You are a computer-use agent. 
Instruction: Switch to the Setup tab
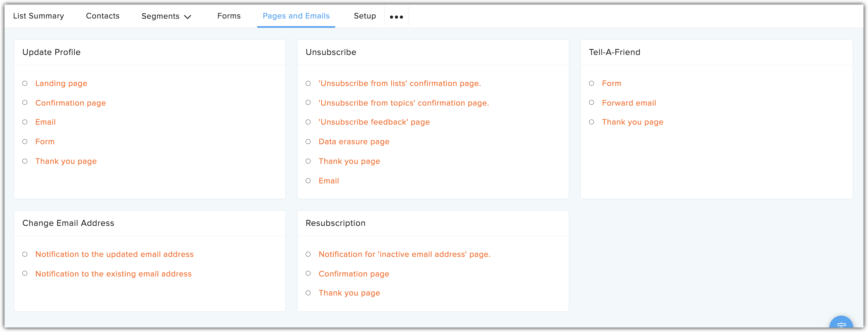pos(365,16)
